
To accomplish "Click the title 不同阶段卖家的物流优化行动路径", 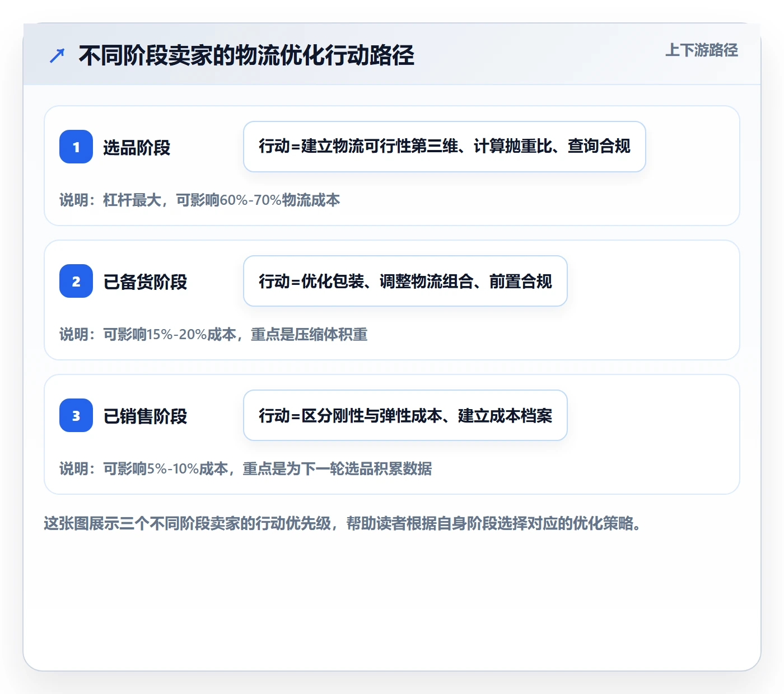I will coord(246,55).
